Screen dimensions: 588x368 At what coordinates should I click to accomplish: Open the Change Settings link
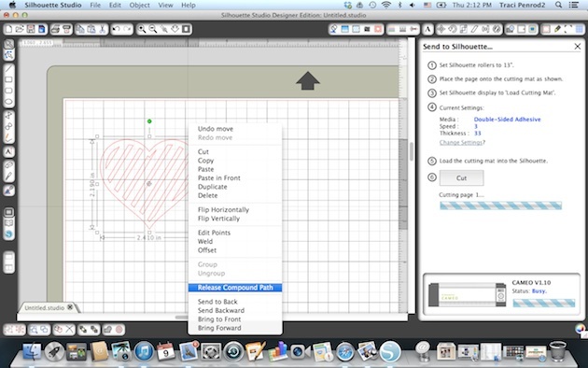click(x=461, y=143)
